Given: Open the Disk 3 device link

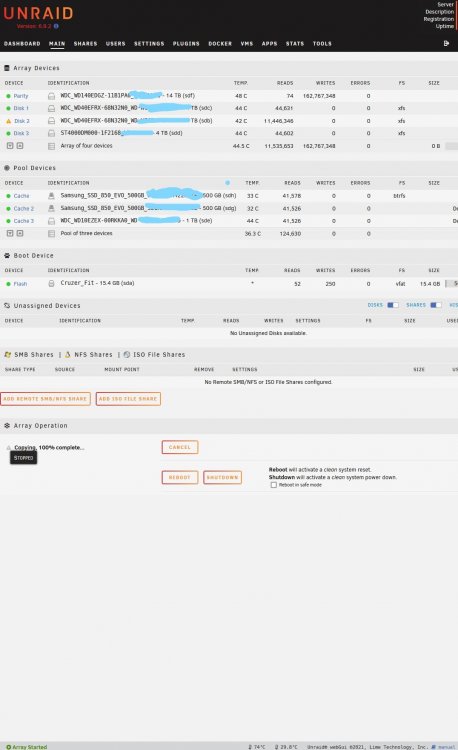Looking at the screenshot, I should point(22,133).
